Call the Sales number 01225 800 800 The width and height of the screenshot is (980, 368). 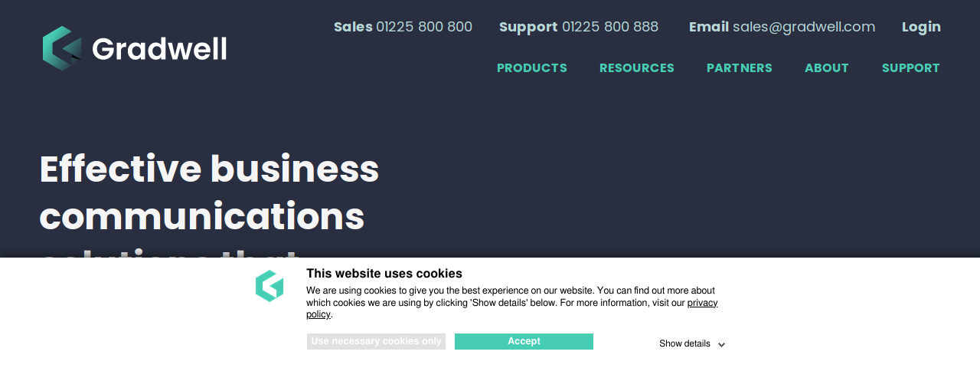pyautogui.click(x=424, y=27)
